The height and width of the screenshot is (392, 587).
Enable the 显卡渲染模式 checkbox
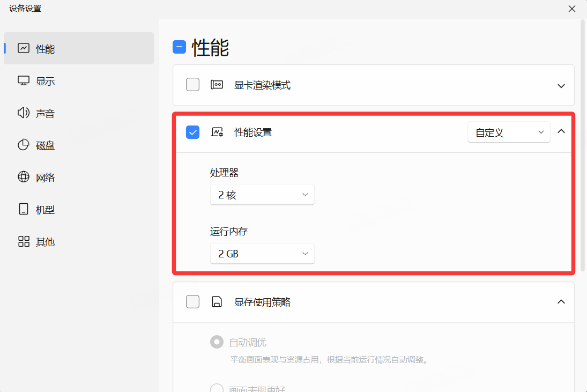(x=192, y=85)
